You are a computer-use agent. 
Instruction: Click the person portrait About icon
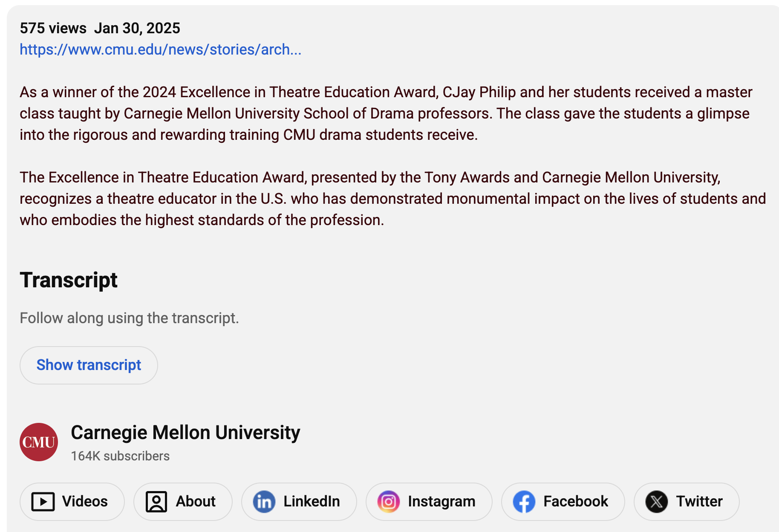click(x=156, y=501)
